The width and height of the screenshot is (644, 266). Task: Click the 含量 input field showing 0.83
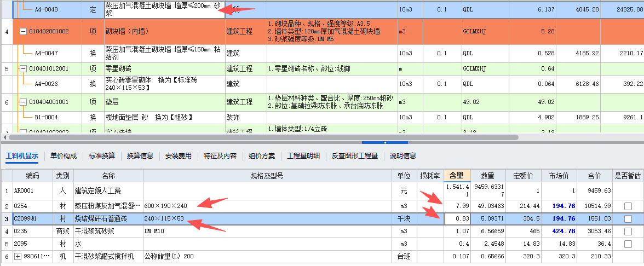click(x=457, y=219)
